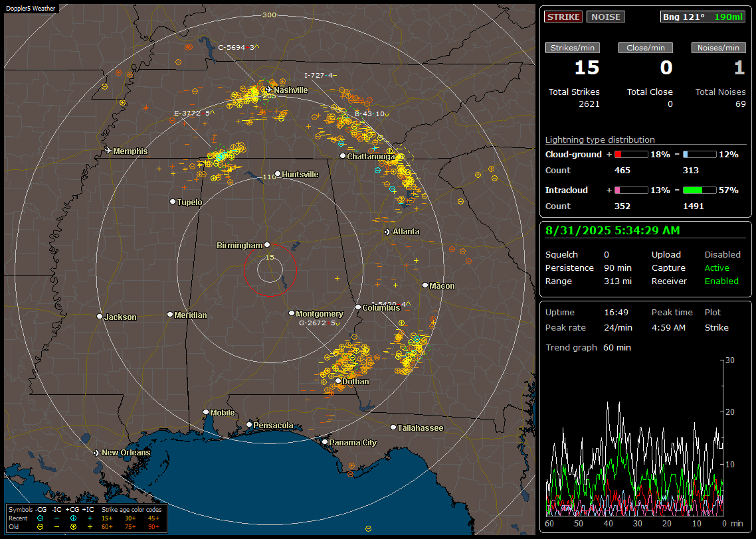Click the Jackson city marker dot
The height and width of the screenshot is (539, 756).
[x=100, y=317]
